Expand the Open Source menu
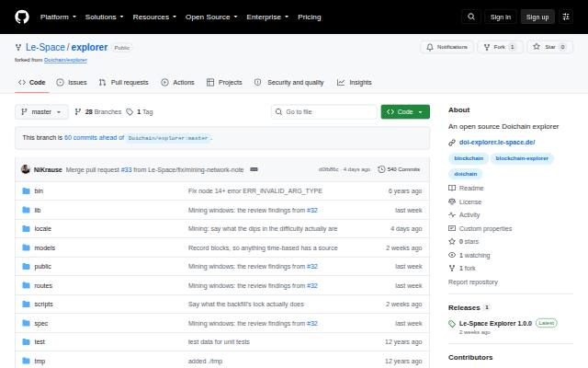 (211, 17)
